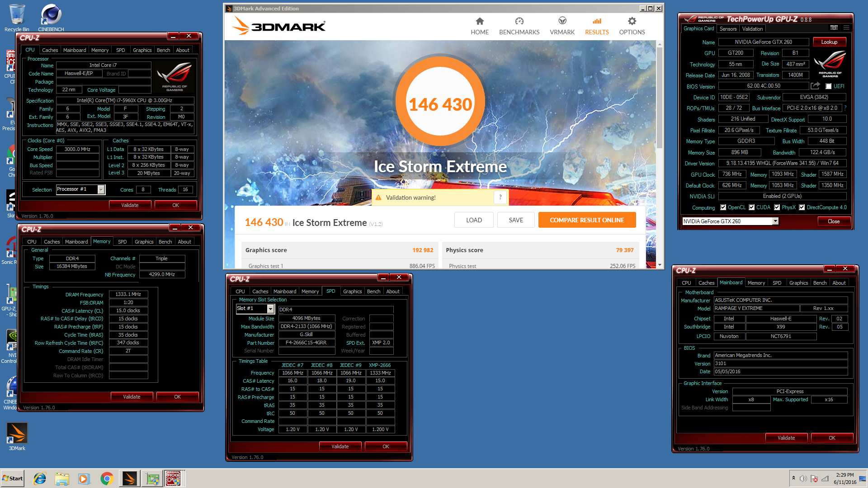This screenshot has height=488, width=868.
Task: Open the BENCHMARKS section in 3DMark
Action: click(519, 26)
